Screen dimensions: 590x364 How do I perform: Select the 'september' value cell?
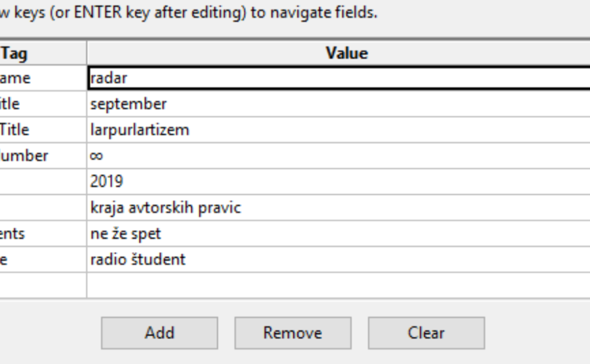[x=338, y=104]
